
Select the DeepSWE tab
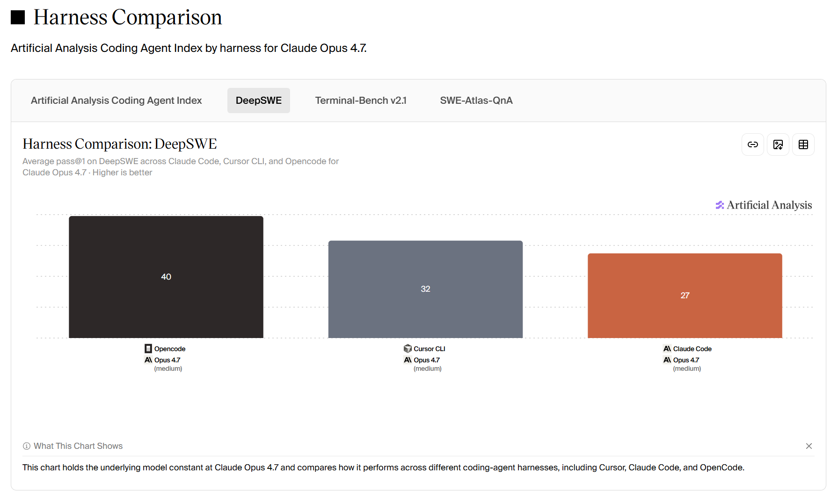(x=259, y=101)
